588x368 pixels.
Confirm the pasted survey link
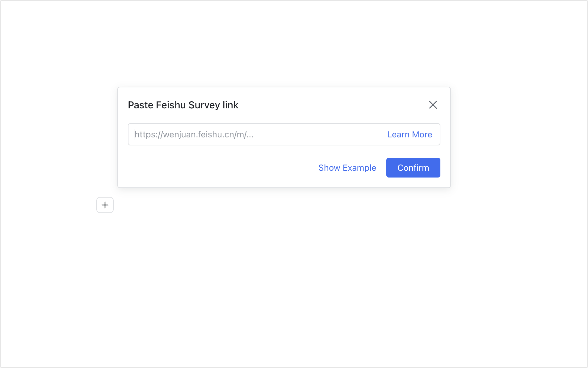click(x=413, y=167)
